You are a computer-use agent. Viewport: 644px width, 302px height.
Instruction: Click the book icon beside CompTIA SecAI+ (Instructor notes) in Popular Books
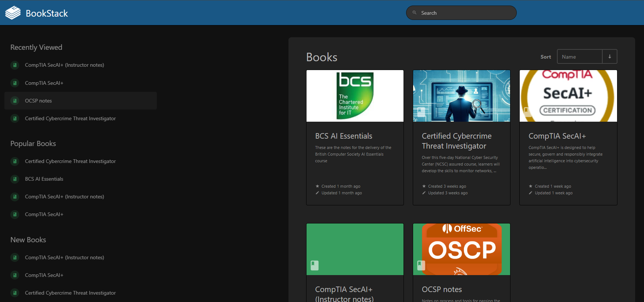(15, 197)
